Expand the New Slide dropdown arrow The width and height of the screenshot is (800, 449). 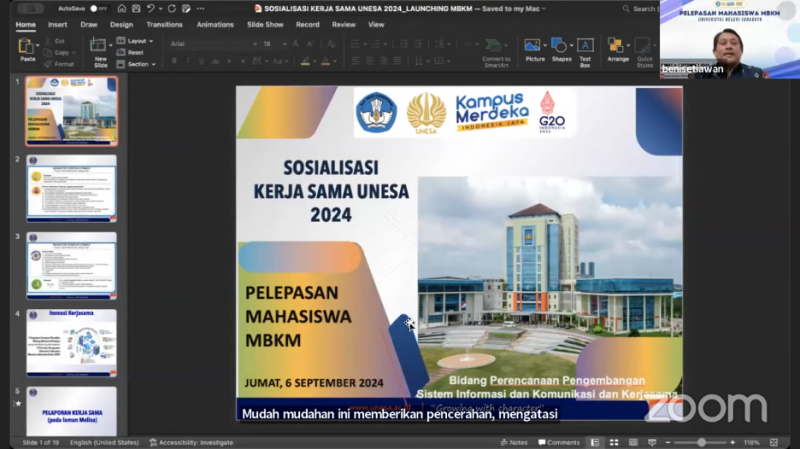click(x=111, y=45)
